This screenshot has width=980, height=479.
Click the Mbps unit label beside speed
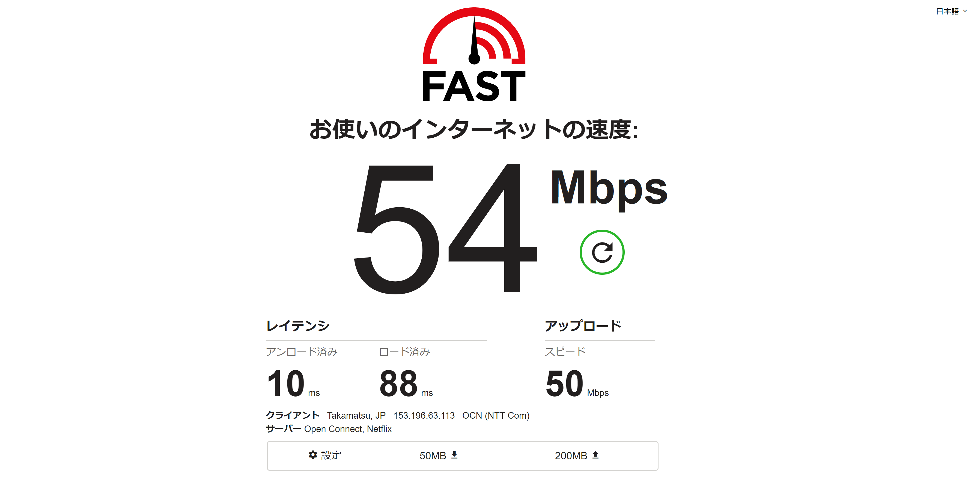[609, 189]
